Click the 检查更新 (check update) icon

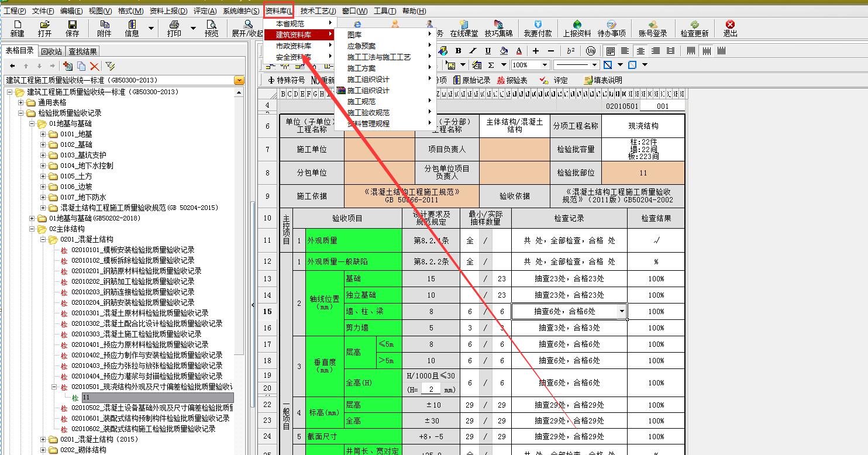[x=694, y=28]
